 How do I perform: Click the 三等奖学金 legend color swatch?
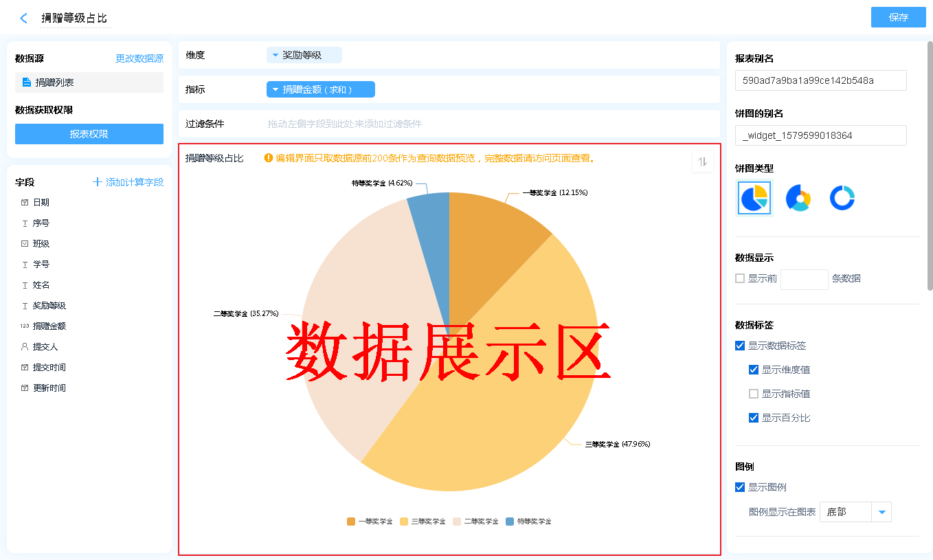[x=404, y=522]
